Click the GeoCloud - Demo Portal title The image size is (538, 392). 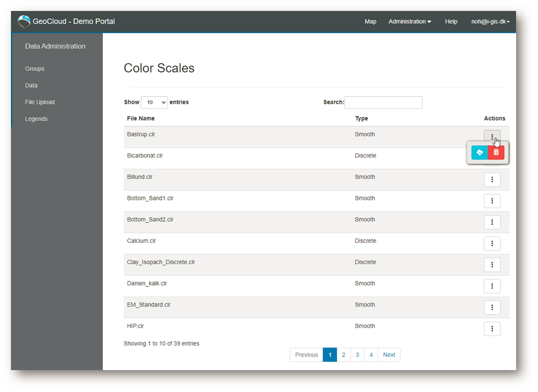coord(74,21)
